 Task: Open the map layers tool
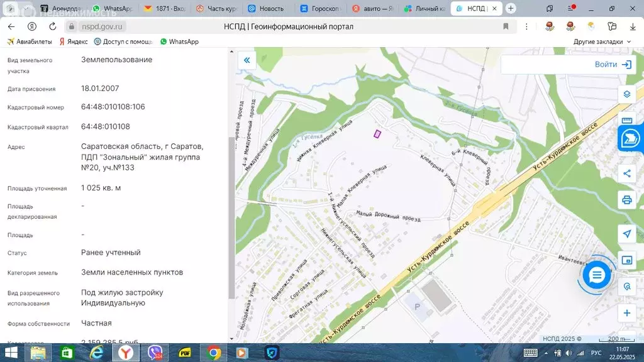coord(627,94)
